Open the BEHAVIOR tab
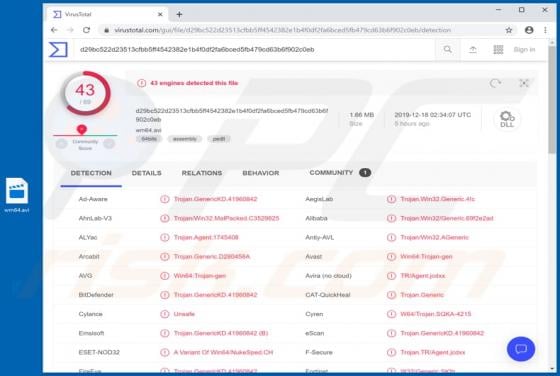The height and width of the screenshot is (376, 560). 261,173
